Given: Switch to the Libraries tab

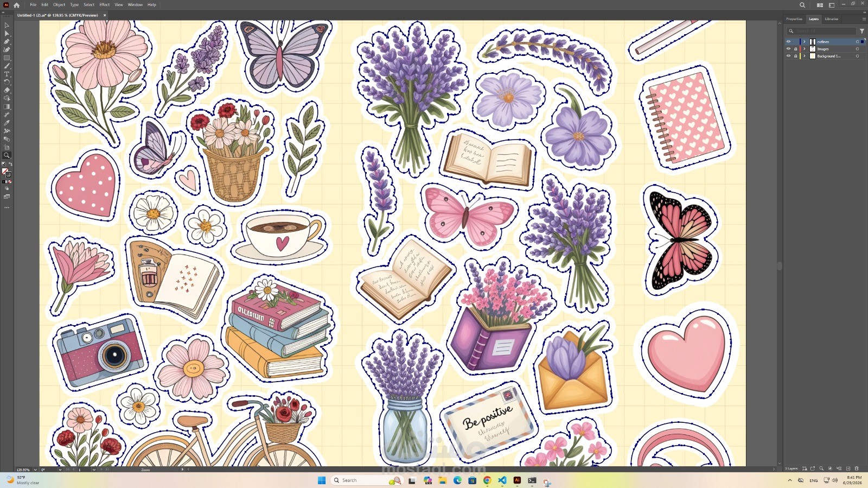Looking at the screenshot, I should 832,19.
